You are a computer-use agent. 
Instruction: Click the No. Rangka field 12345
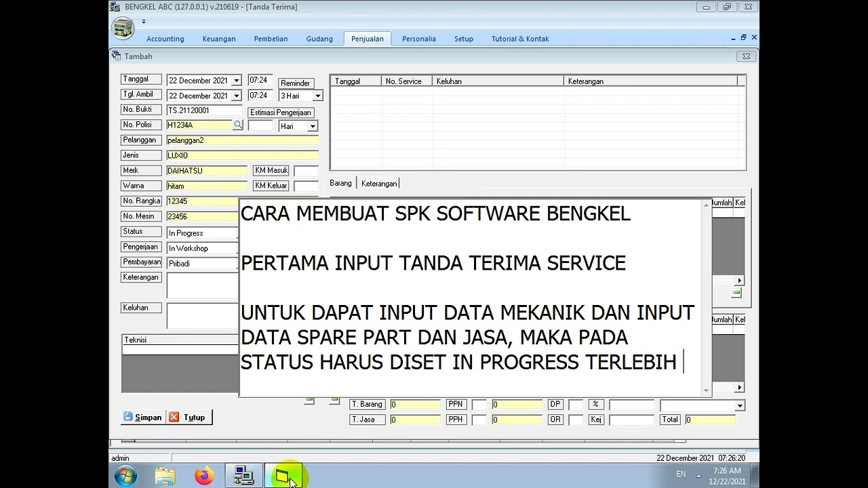[203, 201]
